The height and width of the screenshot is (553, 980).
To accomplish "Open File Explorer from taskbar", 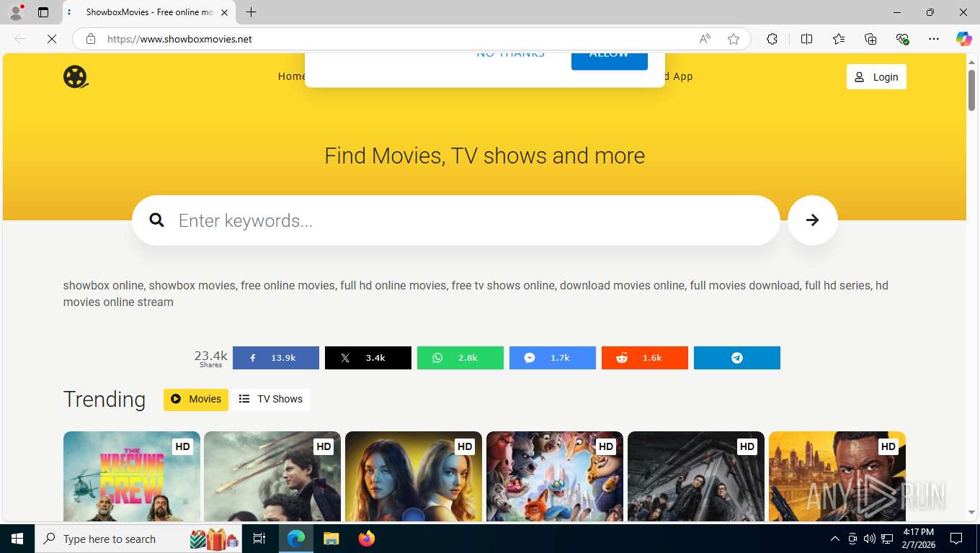I will [331, 539].
